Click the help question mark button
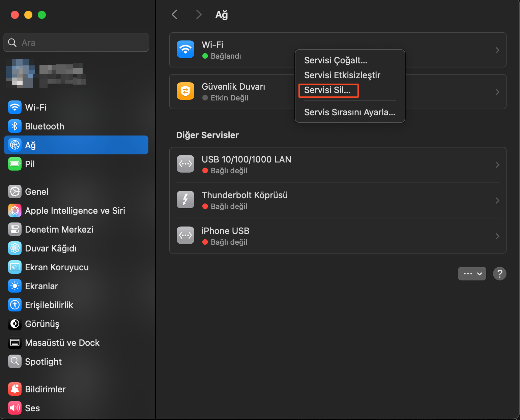Viewport: 520px width, 420px height. [500, 274]
